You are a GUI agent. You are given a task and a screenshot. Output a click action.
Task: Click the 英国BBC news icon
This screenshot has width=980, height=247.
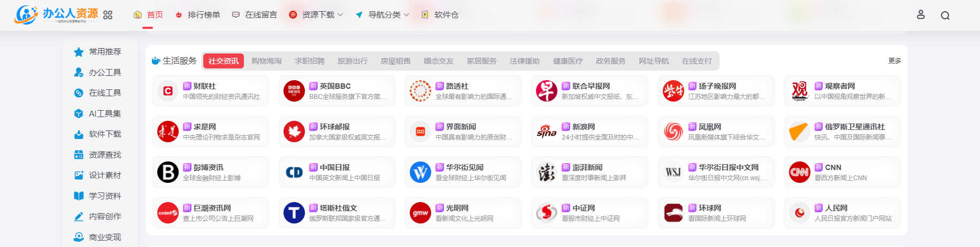click(x=294, y=91)
